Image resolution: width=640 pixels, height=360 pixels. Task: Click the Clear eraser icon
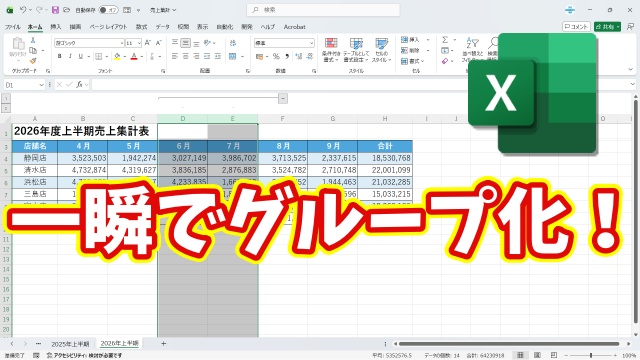point(445,61)
